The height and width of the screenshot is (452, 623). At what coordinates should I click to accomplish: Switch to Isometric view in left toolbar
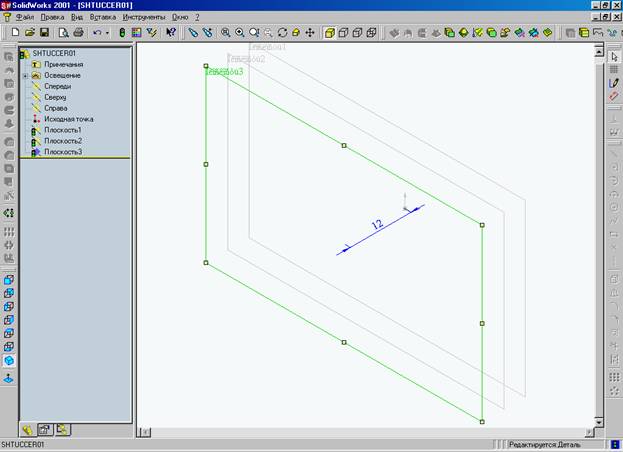point(9,360)
